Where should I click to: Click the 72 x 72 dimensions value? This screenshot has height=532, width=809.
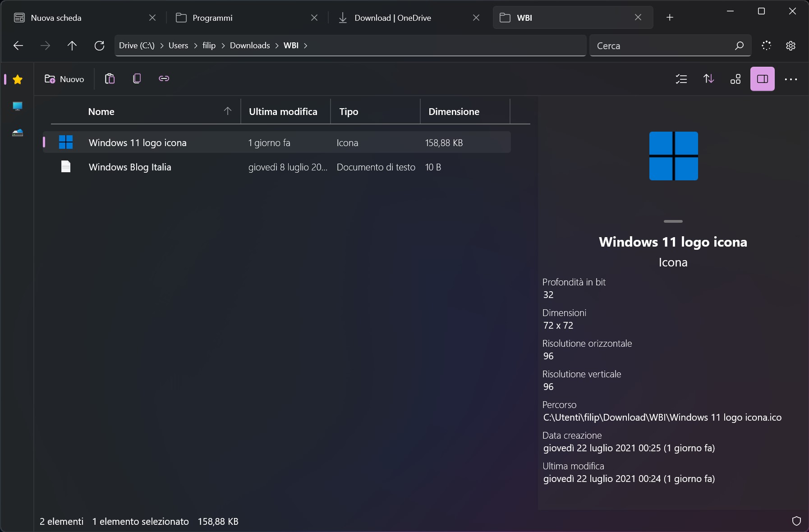(558, 326)
